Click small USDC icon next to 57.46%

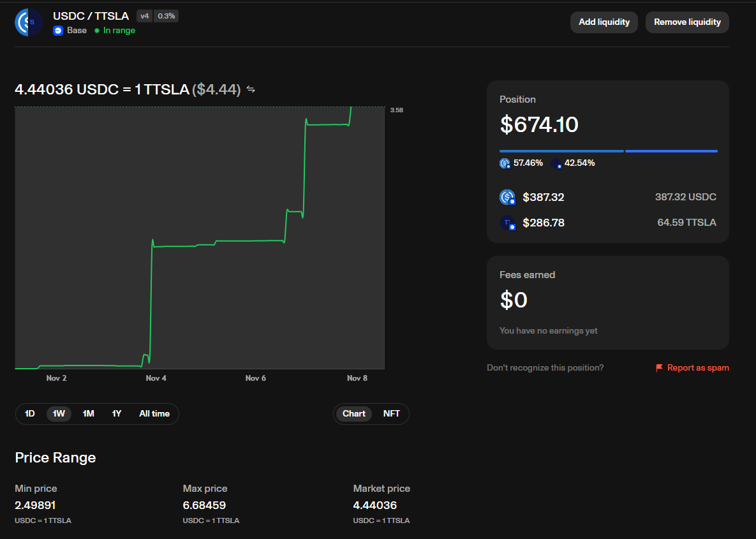click(505, 163)
